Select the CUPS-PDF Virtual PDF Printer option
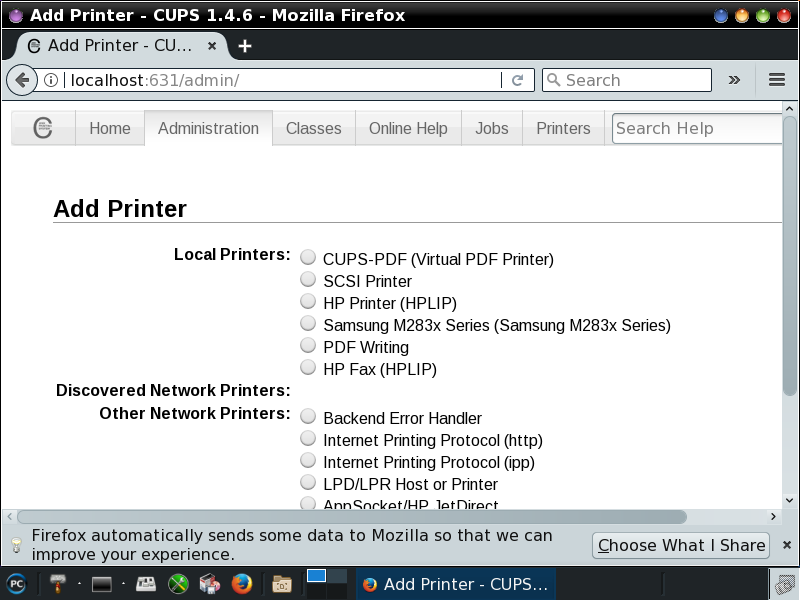Screen dimensions: 800x600 [x=308, y=258]
